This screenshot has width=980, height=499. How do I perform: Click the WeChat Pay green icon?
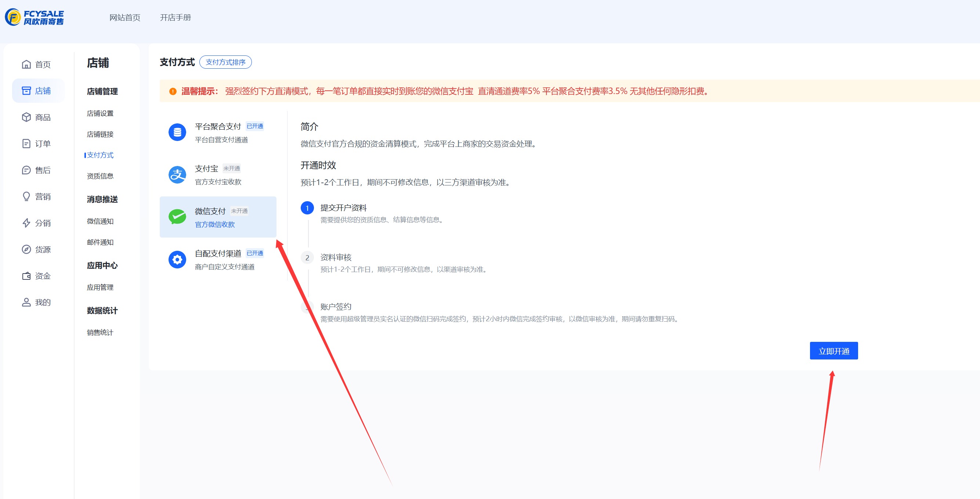coord(177,217)
